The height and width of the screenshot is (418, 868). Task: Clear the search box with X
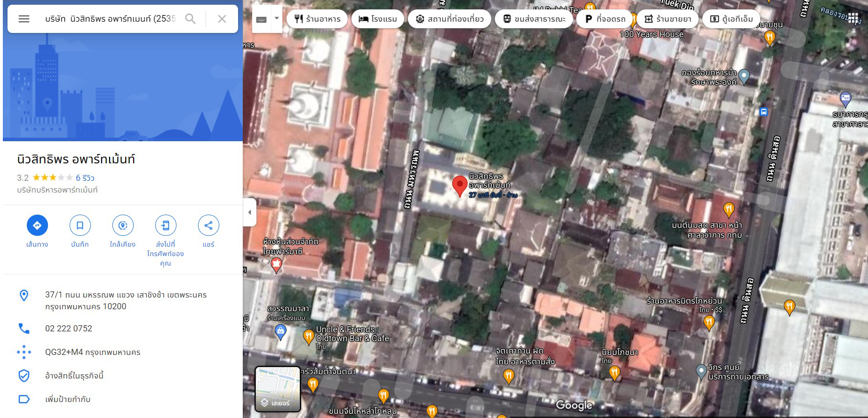(x=222, y=19)
